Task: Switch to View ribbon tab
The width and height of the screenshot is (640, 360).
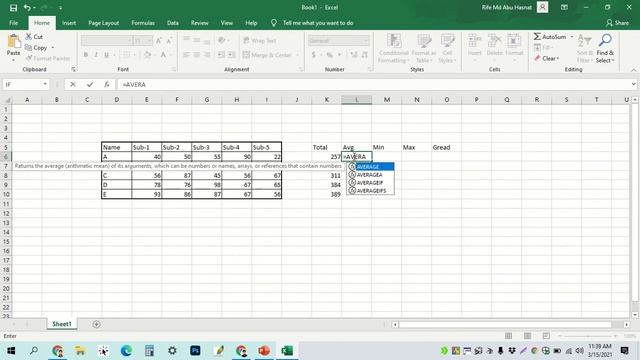Action: pyautogui.click(x=227, y=23)
